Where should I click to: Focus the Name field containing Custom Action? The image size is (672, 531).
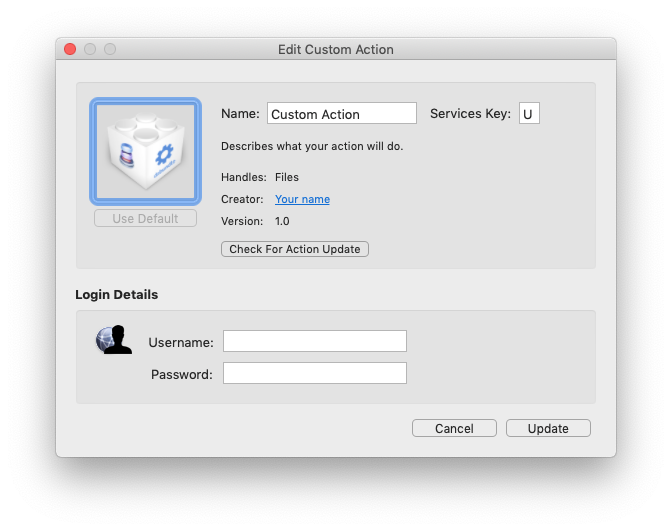(x=342, y=114)
